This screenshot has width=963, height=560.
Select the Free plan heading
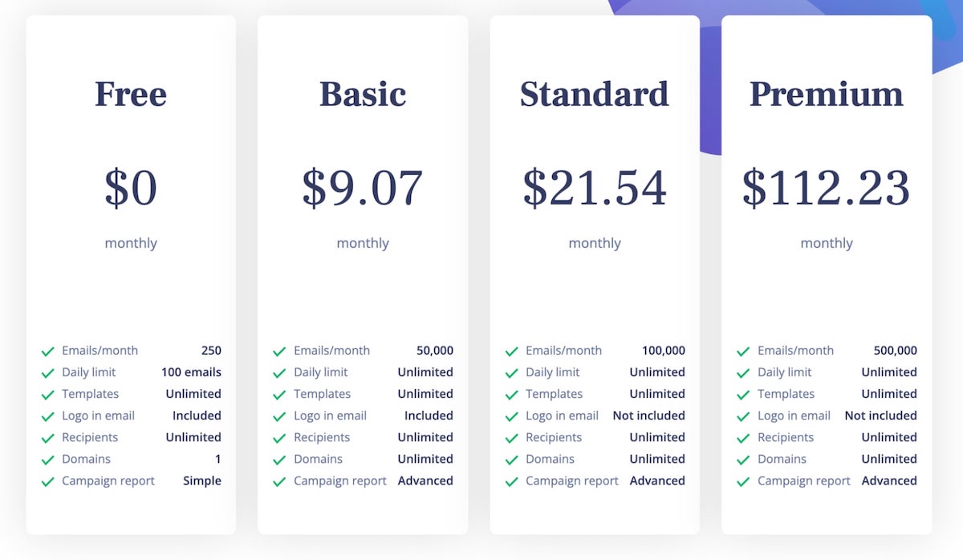131,94
